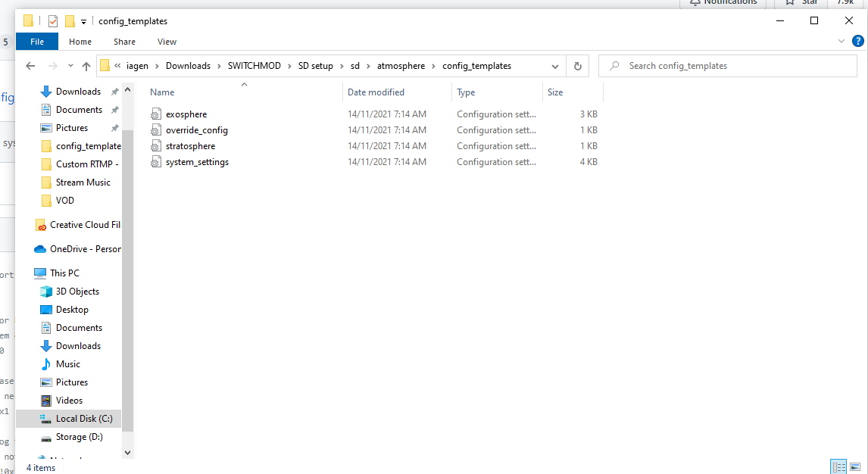868x474 pixels.
Task: Open Custom RTMP folder in sidebar
Action: coord(87,165)
